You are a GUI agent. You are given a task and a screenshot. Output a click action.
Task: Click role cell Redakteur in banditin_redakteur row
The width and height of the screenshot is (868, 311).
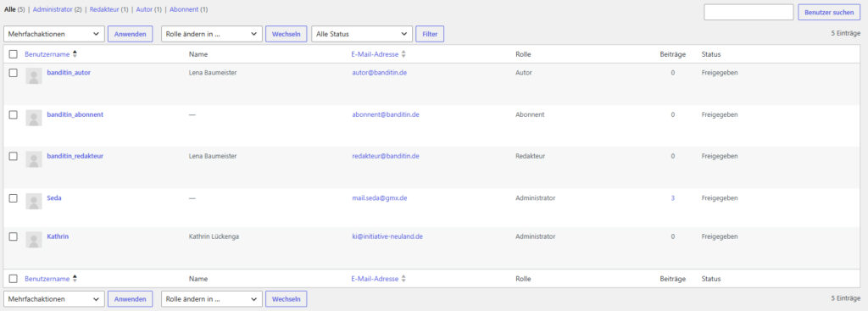(x=530, y=156)
